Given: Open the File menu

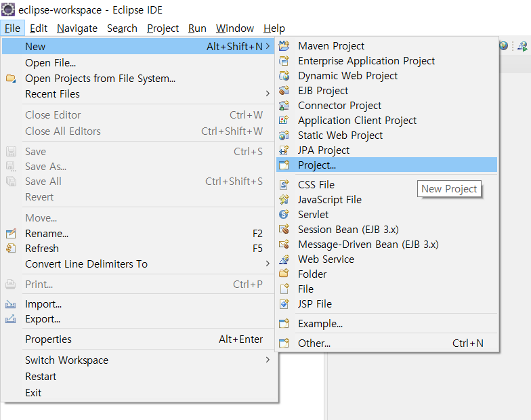Looking at the screenshot, I should [12, 28].
